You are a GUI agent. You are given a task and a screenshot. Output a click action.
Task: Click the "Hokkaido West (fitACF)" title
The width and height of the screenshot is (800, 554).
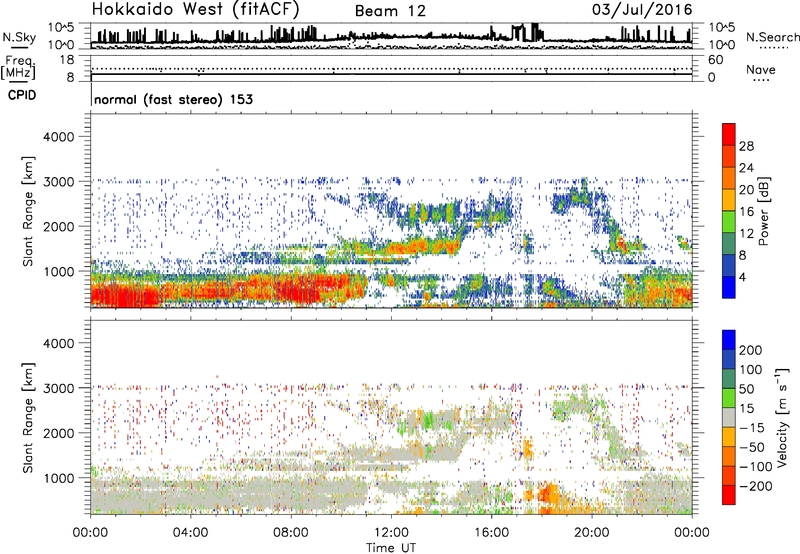point(195,10)
